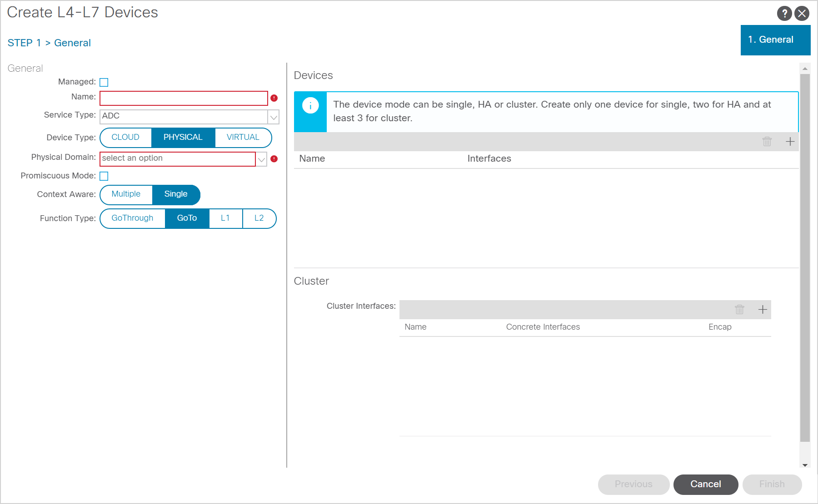Image resolution: width=818 pixels, height=504 pixels.
Task: Click the info icon in Devices banner
Action: [x=310, y=106]
